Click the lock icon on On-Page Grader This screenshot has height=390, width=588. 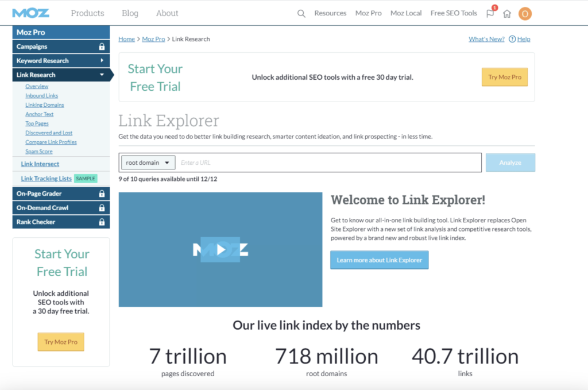tap(102, 194)
